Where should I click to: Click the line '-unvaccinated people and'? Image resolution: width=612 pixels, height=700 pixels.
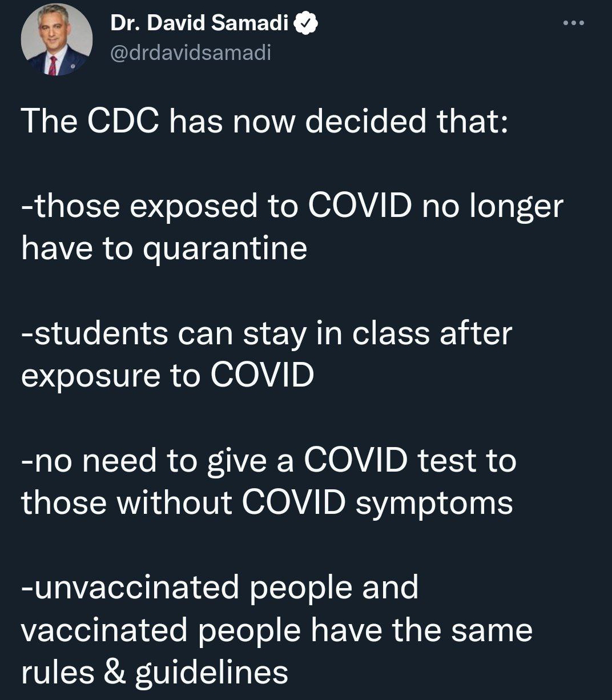pos(220,588)
